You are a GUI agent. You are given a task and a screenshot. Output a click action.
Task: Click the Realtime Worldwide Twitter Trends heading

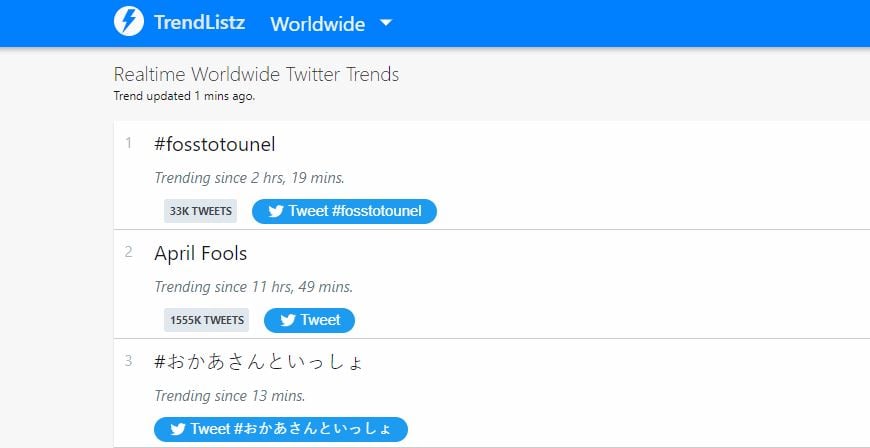[x=256, y=74]
